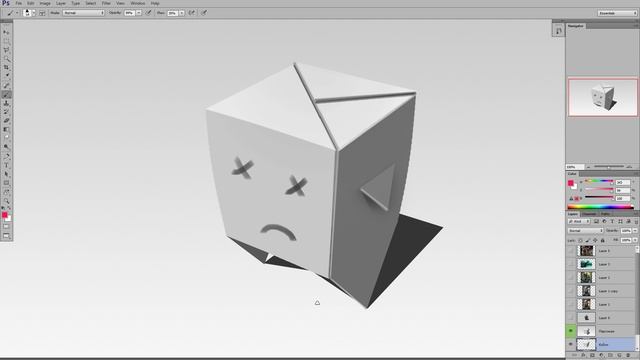Toggle lock all for layer

tap(602, 240)
